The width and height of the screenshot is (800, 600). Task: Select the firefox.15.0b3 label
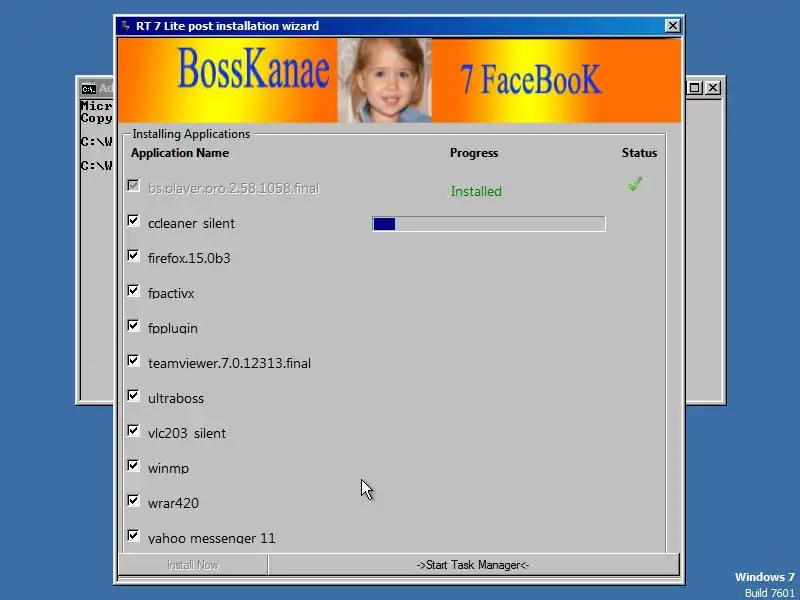coord(189,258)
